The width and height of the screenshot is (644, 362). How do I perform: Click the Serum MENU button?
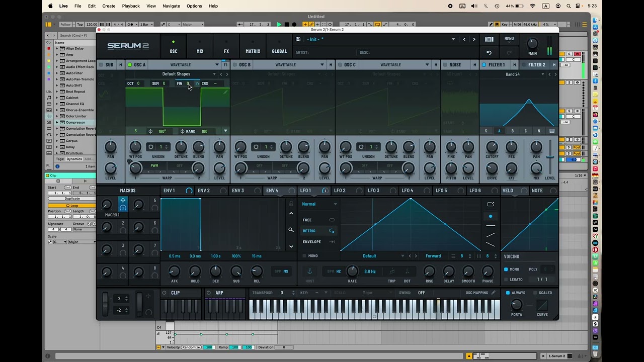(509, 39)
